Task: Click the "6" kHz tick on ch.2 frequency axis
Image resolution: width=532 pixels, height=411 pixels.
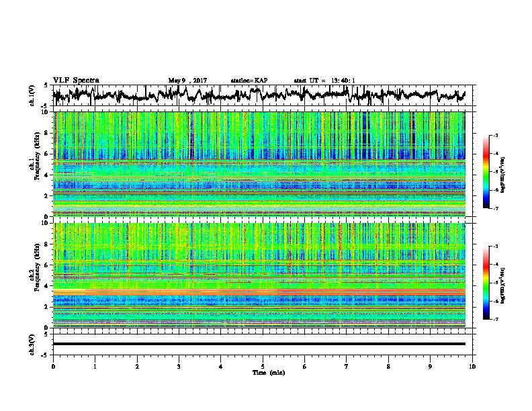Action: (x=47, y=265)
